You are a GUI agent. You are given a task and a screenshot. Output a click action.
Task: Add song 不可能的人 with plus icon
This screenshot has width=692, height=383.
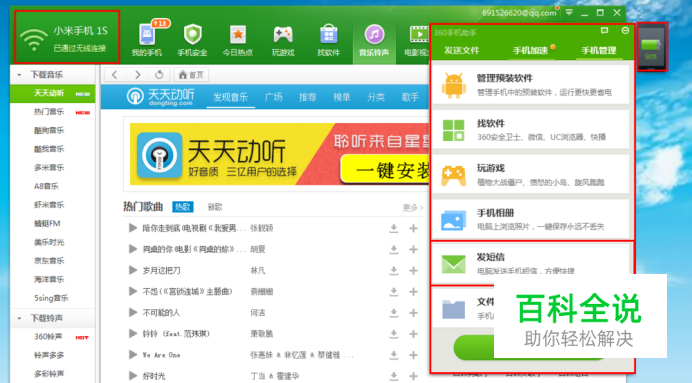tap(414, 313)
